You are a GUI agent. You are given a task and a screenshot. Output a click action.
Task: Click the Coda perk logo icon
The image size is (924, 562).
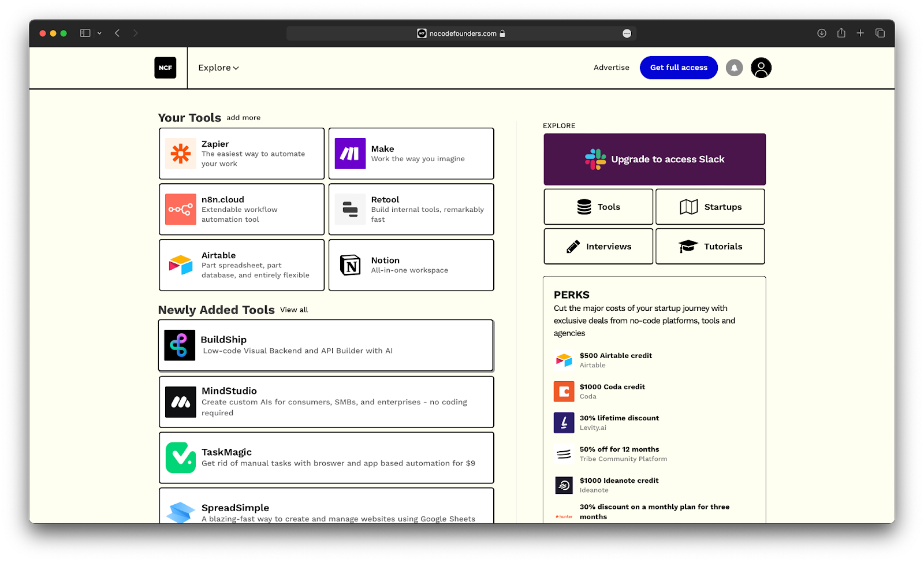(x=564, y=391)
